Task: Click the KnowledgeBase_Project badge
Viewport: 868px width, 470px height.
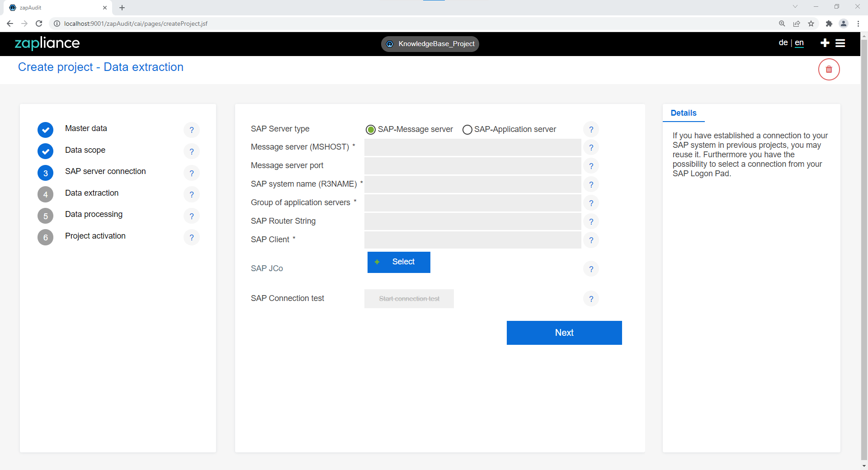Action: click(x=430, y=44)
